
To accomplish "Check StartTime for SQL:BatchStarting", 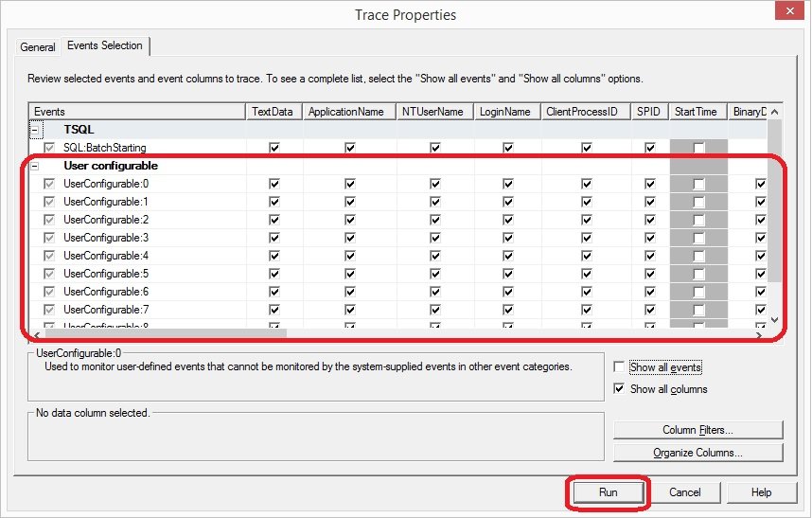I will (698, 148).
